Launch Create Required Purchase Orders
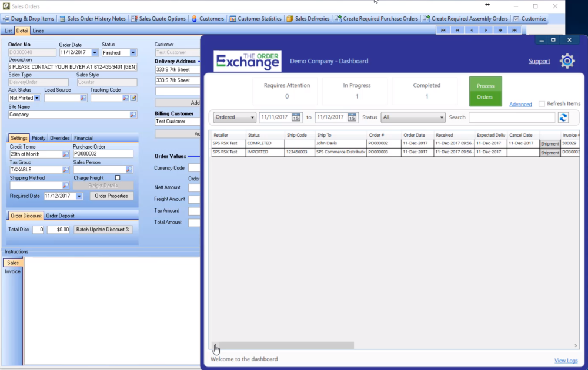This screenshot has height=370, width=588. [x=376, y=18]
